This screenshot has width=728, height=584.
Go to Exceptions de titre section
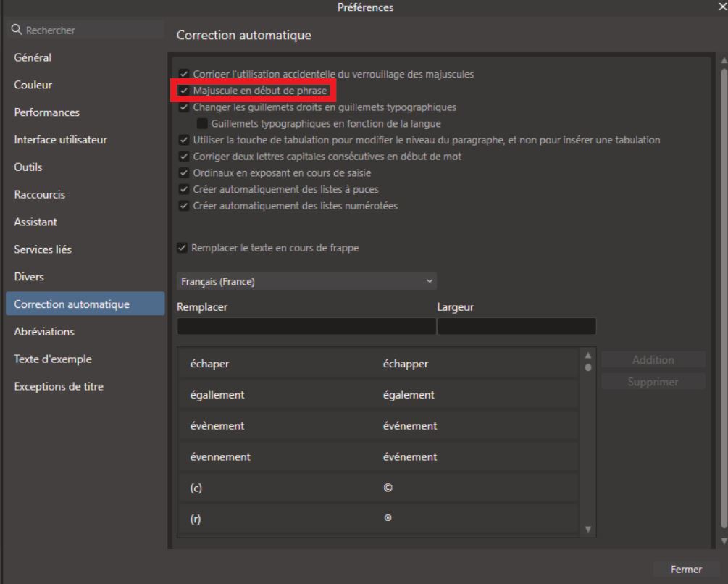tap(59, 386)
